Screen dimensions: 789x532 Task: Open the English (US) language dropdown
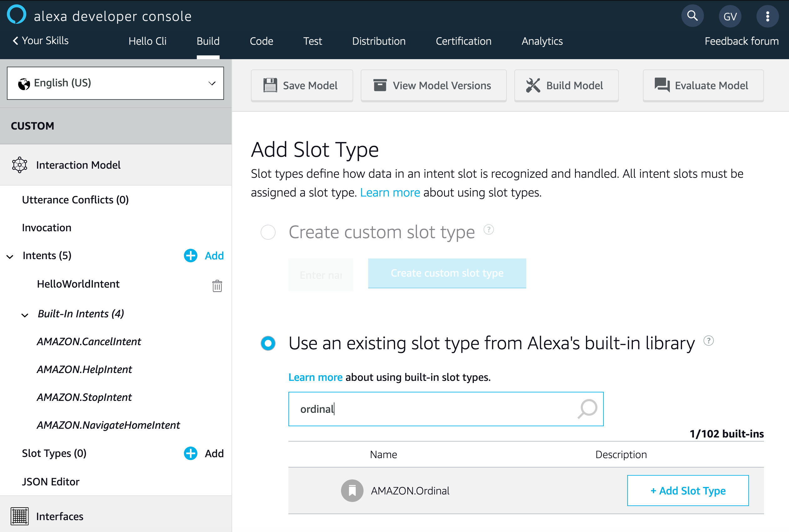coord(115,83)
